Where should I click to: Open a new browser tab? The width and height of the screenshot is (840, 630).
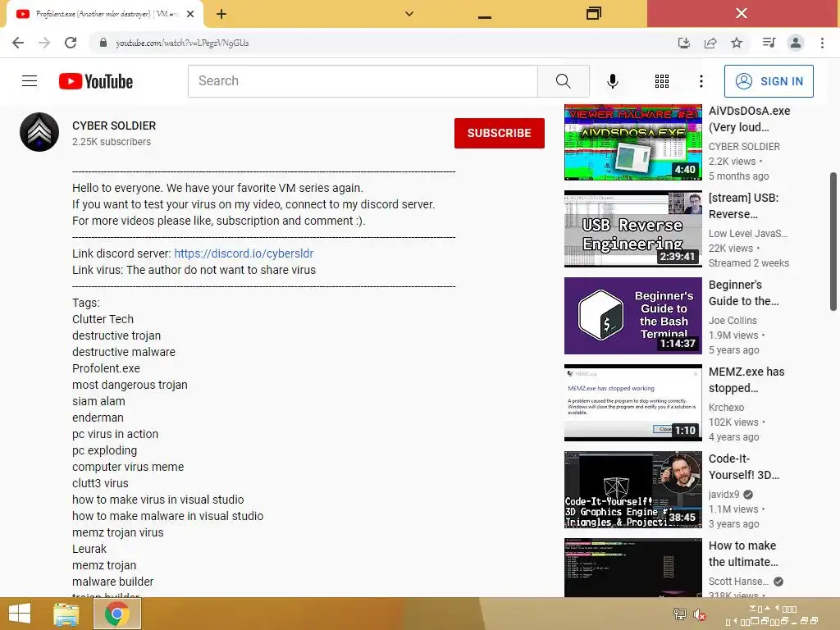point(221,14)
